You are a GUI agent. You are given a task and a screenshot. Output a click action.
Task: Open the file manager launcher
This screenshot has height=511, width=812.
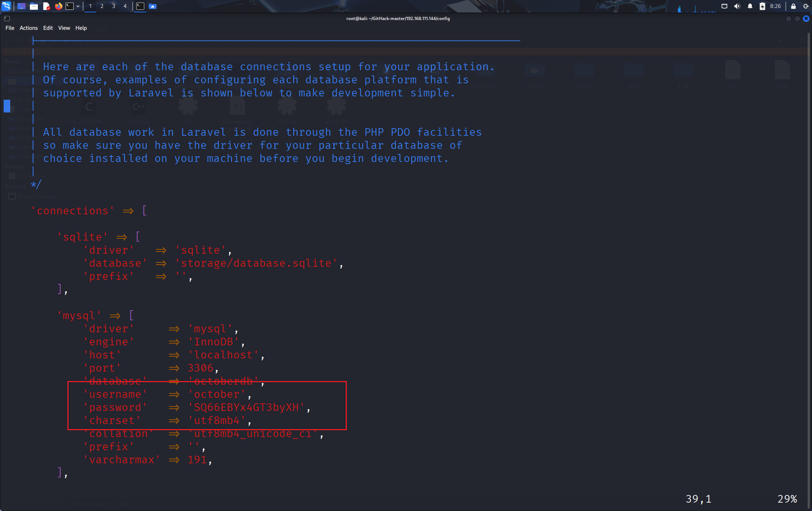point(34,6)
